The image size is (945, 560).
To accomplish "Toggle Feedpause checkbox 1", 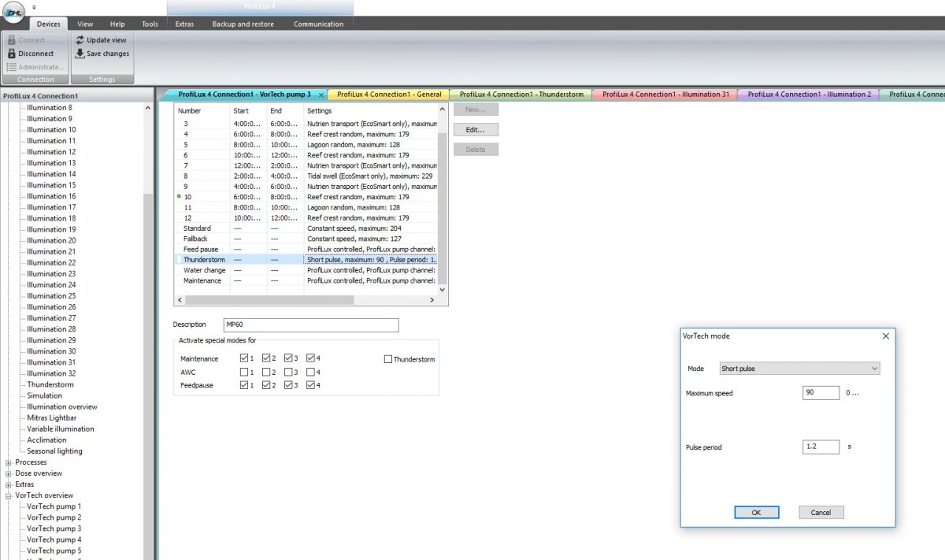I will point(244,385).
